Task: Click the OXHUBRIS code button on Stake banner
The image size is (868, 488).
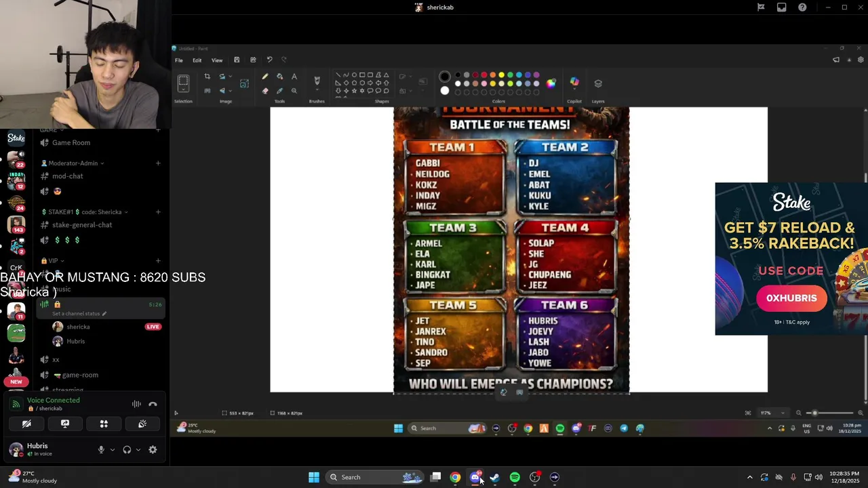Action: pyautogui.click(x=791, y=298)
